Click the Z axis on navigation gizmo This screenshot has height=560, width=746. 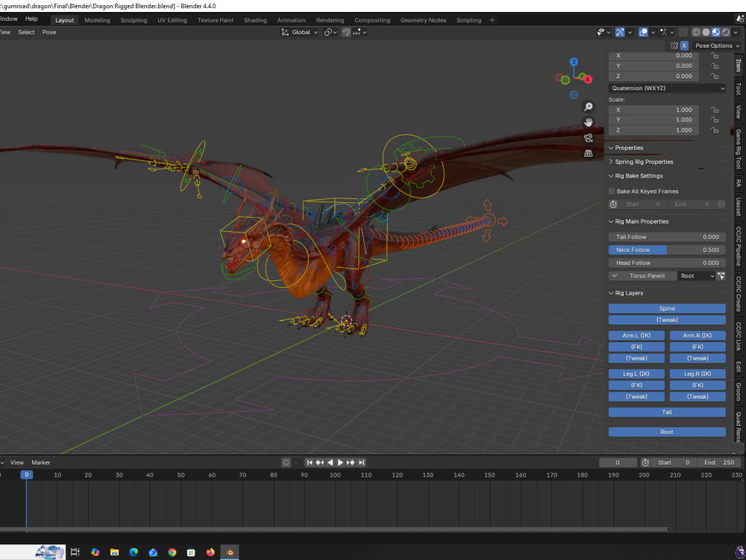click(x=574, y=62)
